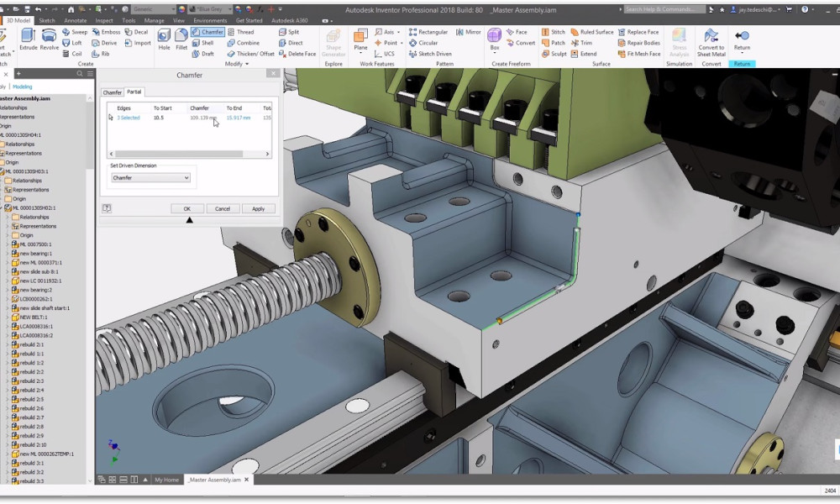The image size is (840, 504).
Task: Open the Point dropdown arrow
Action: click(402, 43)
